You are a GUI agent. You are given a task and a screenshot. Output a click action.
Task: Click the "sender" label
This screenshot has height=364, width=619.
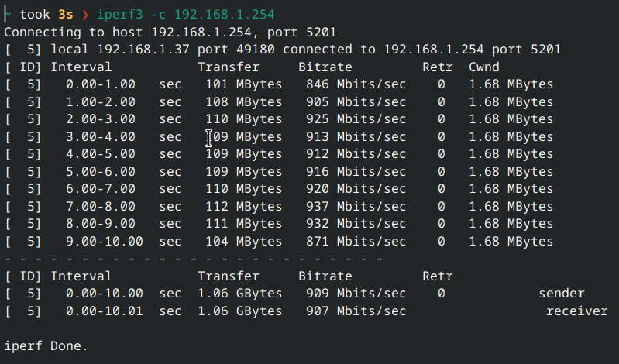(x=562, y=294)
